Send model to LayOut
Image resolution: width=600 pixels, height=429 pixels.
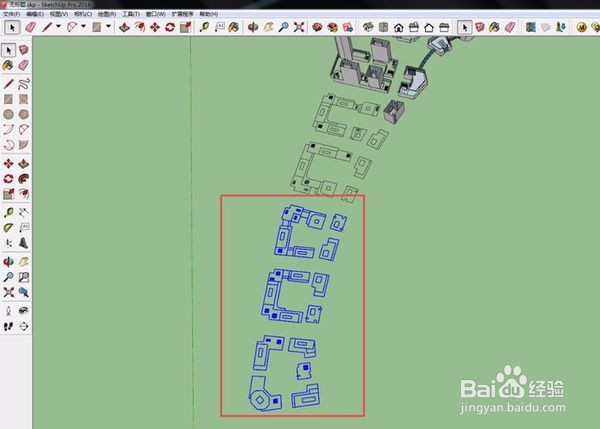pyautogui.click(x=347, y=27)
